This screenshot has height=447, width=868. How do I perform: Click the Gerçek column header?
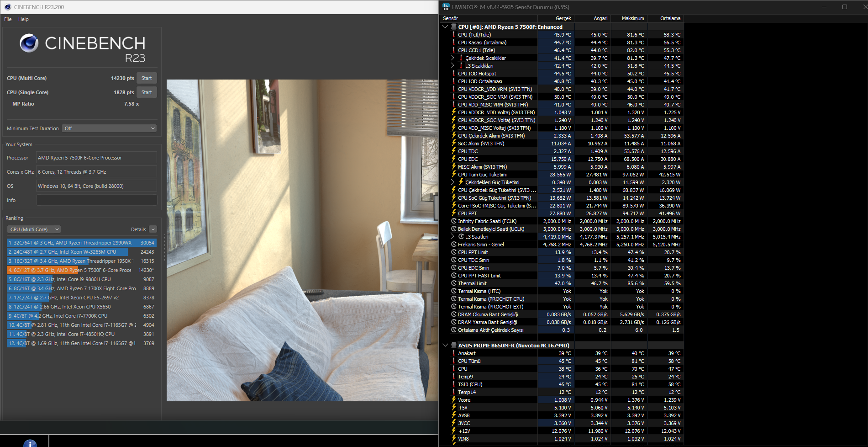click(x=556, y=18)
